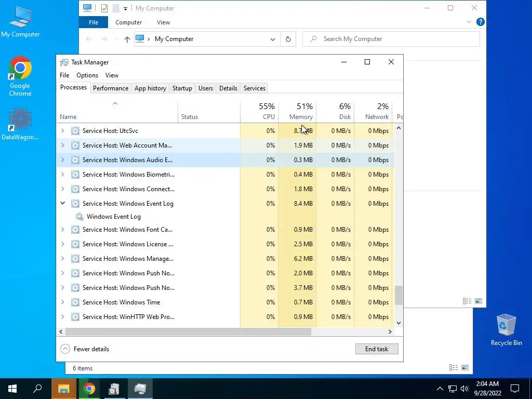Expand the Explorer ribbon chevron
532x399 pixels.
tap(469, 22)
